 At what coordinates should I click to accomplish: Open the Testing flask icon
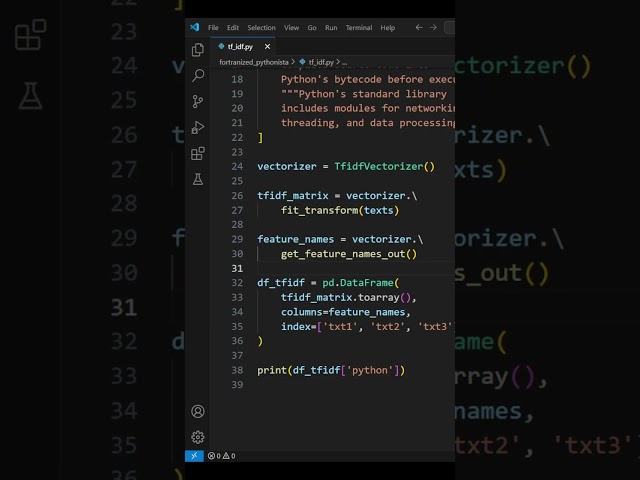[198, 179]
